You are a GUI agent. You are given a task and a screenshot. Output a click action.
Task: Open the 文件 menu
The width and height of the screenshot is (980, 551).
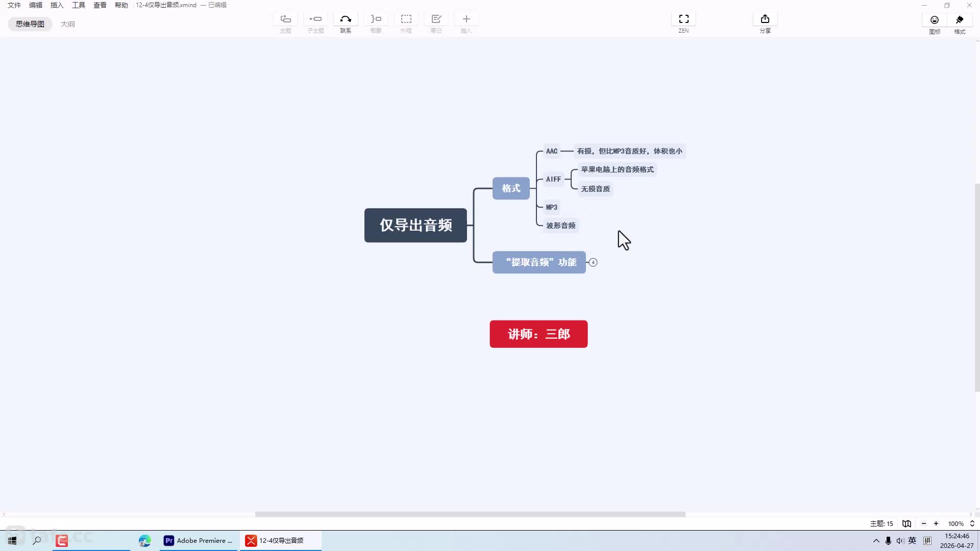click(x=14, y=5)
